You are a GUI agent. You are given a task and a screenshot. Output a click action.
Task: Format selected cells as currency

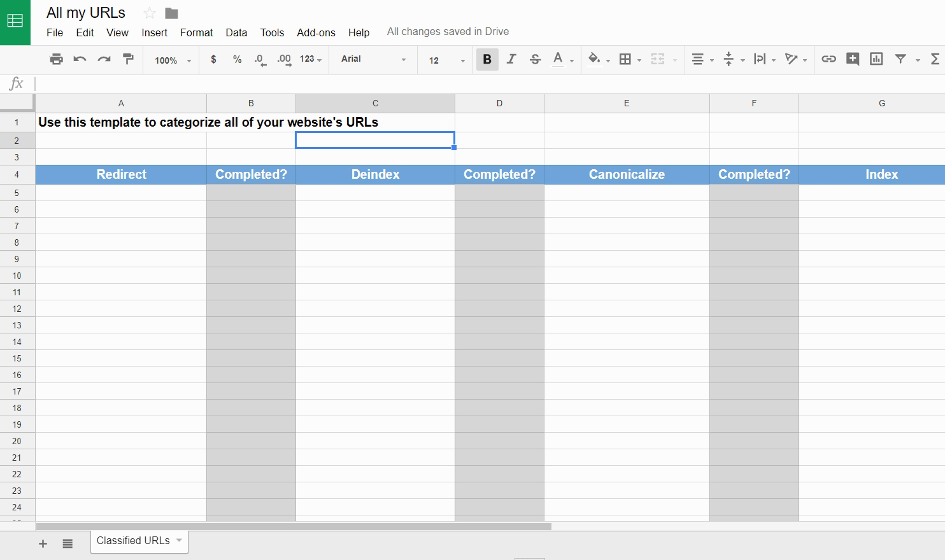[x=213, y=59]
